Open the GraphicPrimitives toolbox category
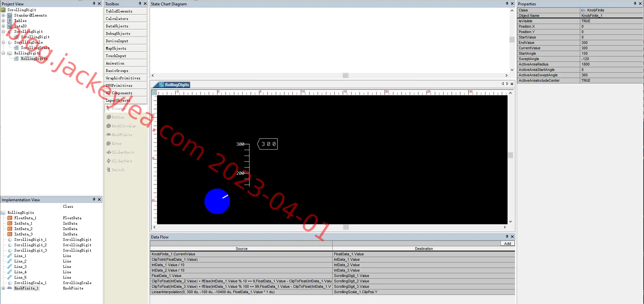 pos(126,78)
